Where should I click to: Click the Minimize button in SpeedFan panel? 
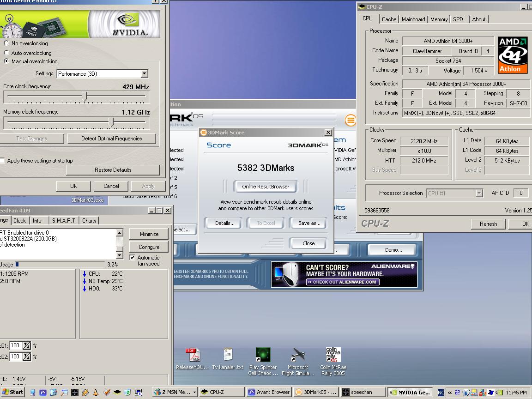pos(149,234)
